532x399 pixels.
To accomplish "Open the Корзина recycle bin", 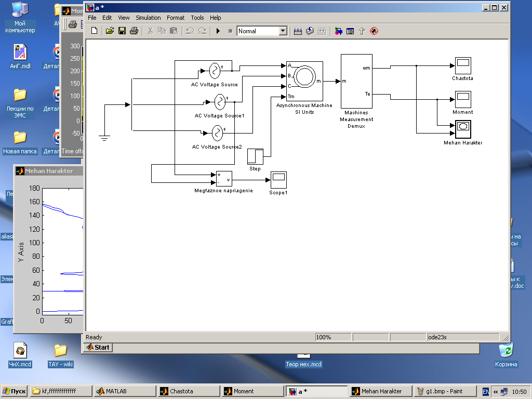I will pyautogui.click(x=506, y=355).
